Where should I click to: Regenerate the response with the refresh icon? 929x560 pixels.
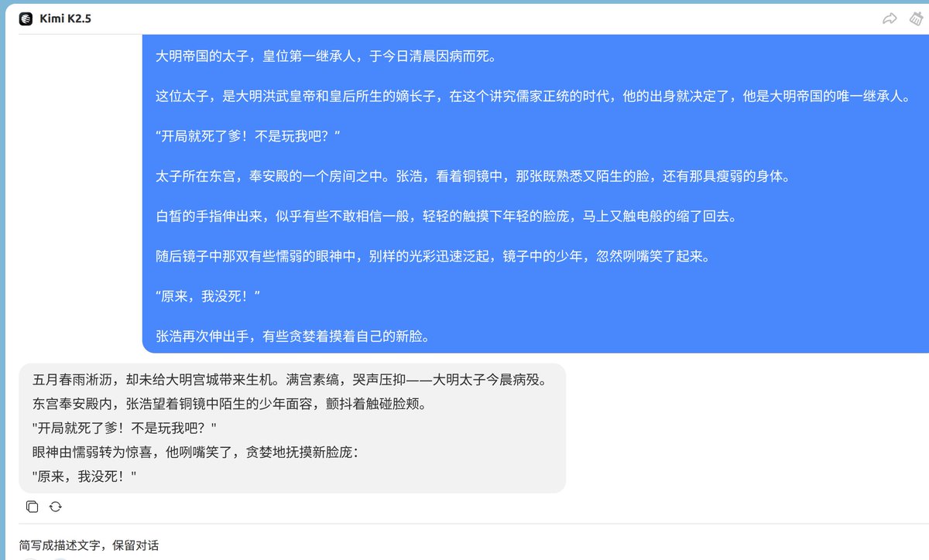click(53, 506)
